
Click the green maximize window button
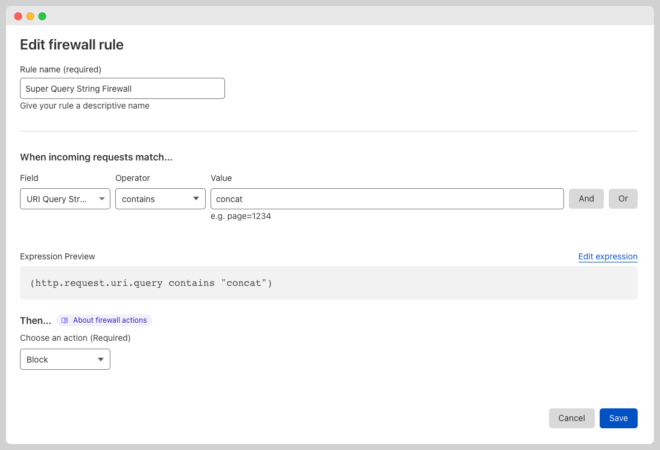42,16
